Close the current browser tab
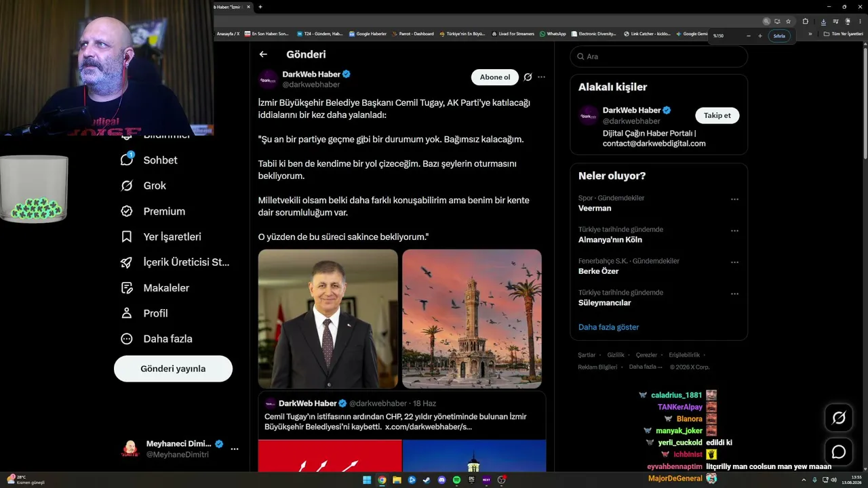Screen dimensions: 868x488 [x=248, y=7]
